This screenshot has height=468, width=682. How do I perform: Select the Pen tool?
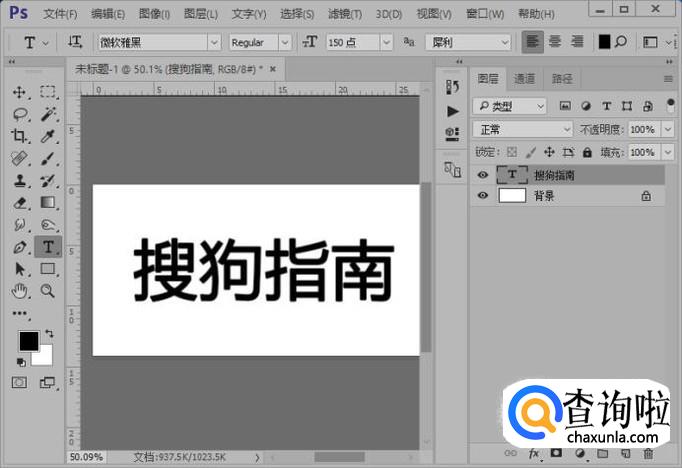coord(19,246)
